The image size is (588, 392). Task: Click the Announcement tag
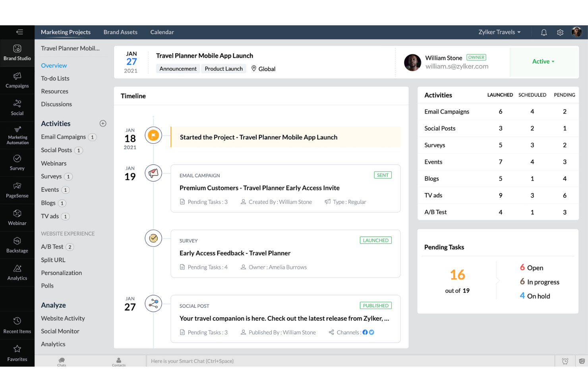178,69
